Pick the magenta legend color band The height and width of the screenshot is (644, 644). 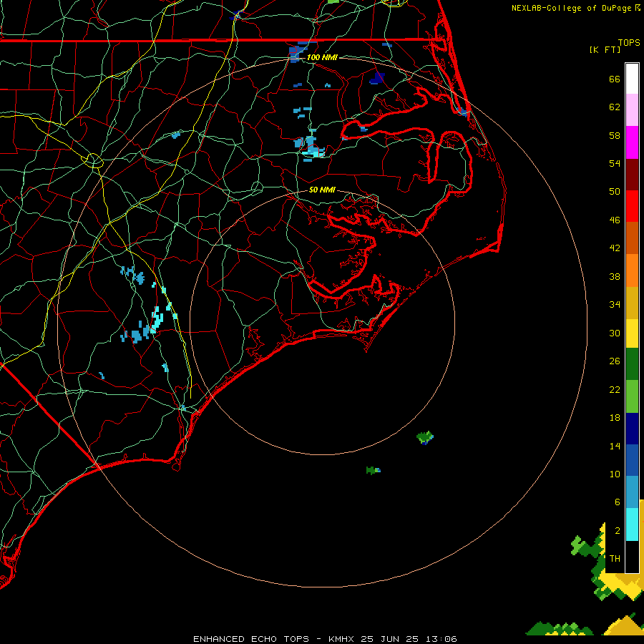(x=632, y=142)
